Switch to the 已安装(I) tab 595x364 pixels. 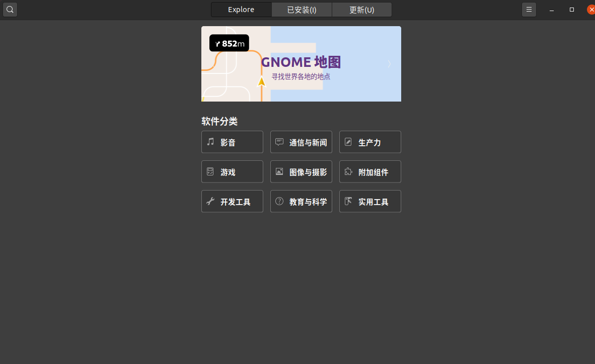coord(302,10)
